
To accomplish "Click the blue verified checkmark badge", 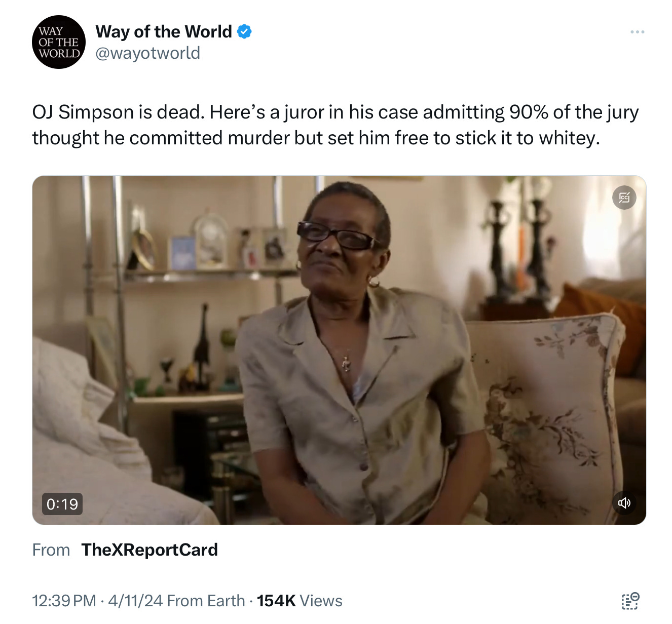I will tap(244, 32).
